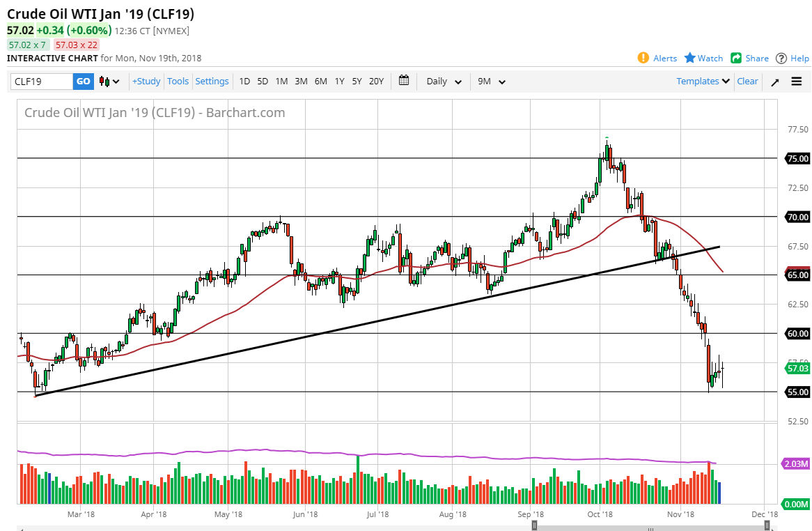The image size is (812, 531).
Task: Open the Settings menu
Action: [212, 81]
